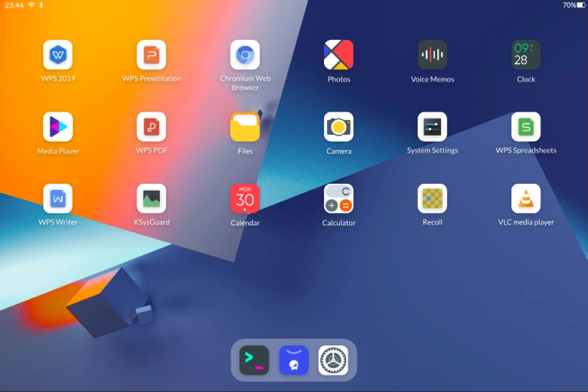This screenshot has width=588, height=392.
Task: Tap the 70% battery percentage text
Action: pyautogui.click(x=570, y=5)
